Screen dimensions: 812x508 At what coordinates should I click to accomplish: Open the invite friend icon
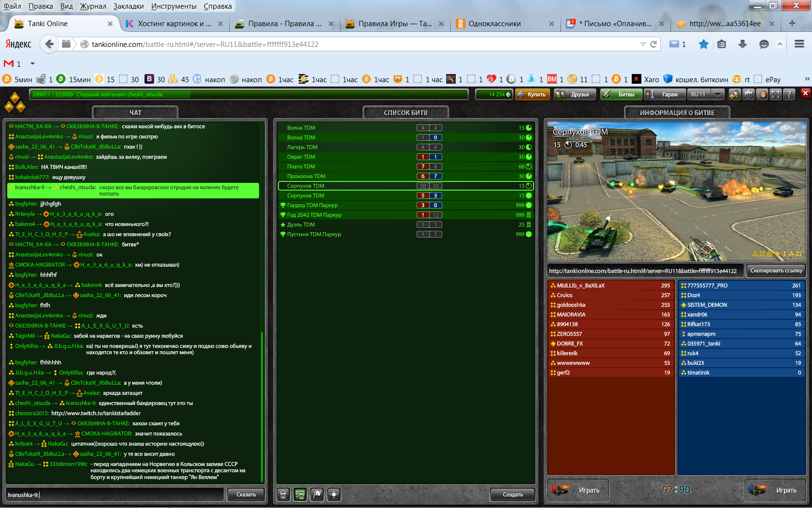pyautogui.click(x=735, y=94)
